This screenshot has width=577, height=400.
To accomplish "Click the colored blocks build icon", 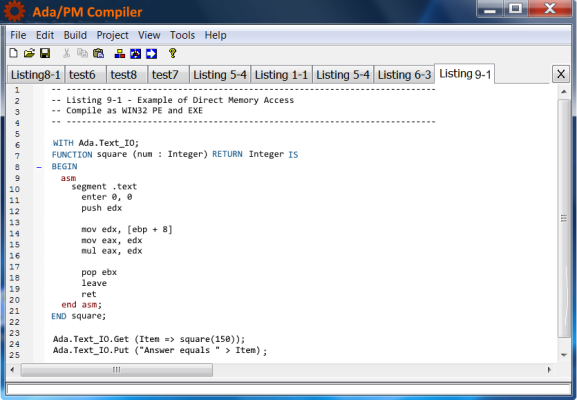I will pyautogui.click(x=120, y=54).
